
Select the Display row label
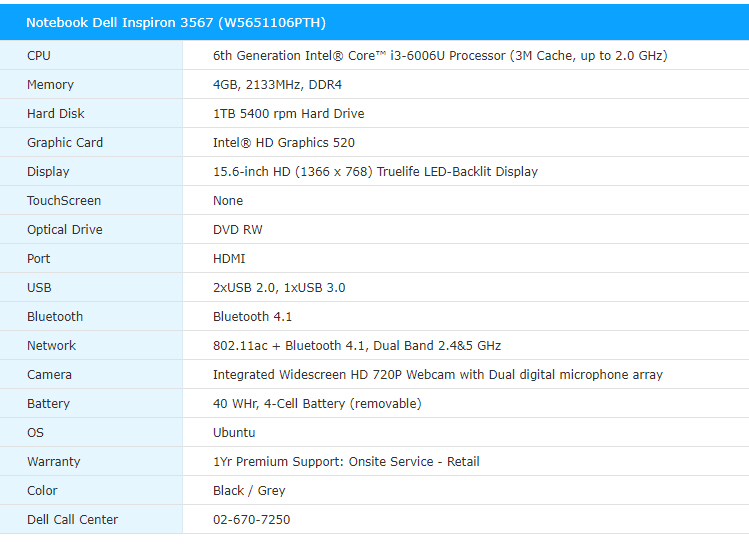[x=48, y=172]
